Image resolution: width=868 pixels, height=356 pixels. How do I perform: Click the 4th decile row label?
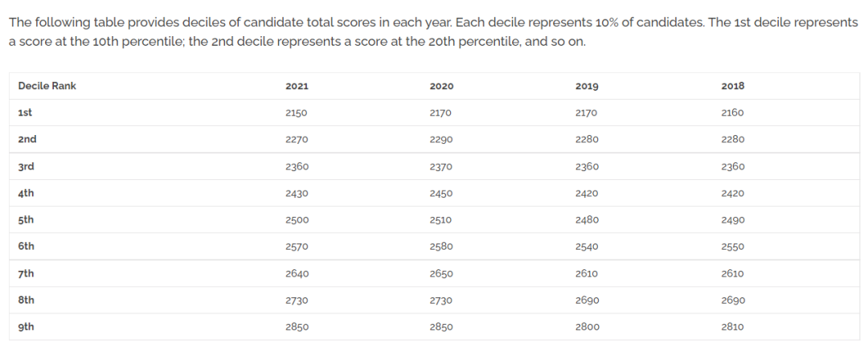pos(26,193)
